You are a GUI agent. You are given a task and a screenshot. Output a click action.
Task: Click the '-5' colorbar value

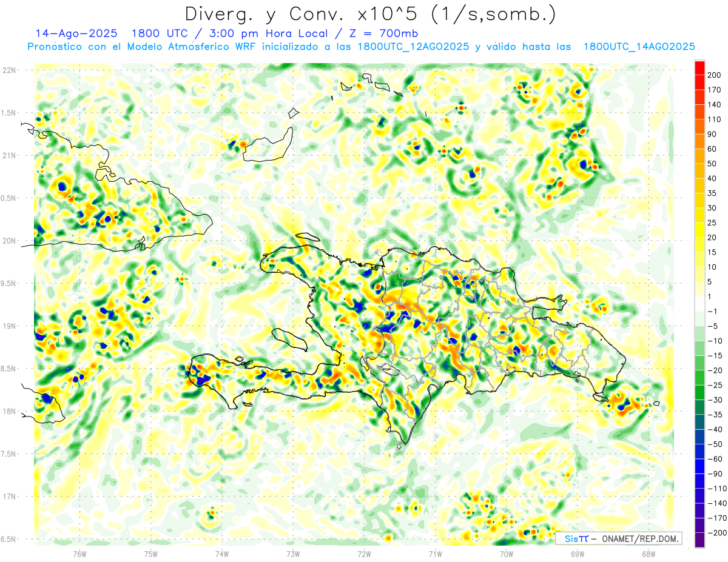[x=714, y=326]
